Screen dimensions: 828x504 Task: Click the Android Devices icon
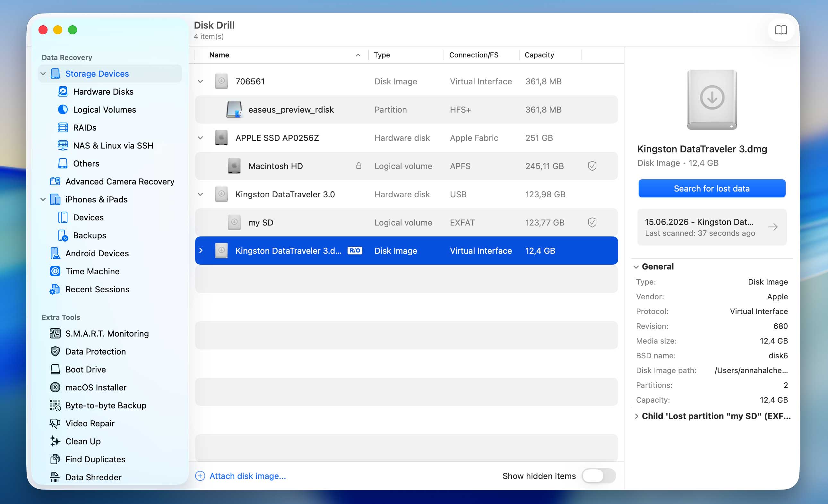click(55, 253)
